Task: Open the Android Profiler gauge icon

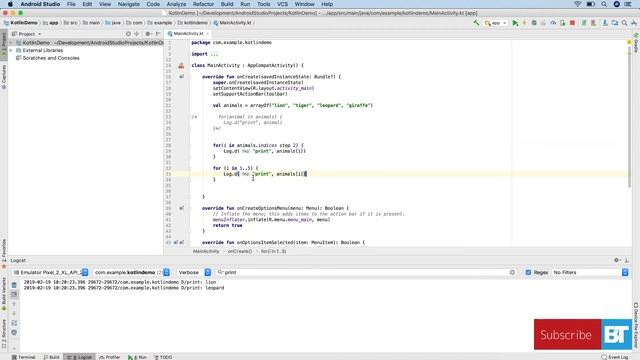Action: point(553,23)
